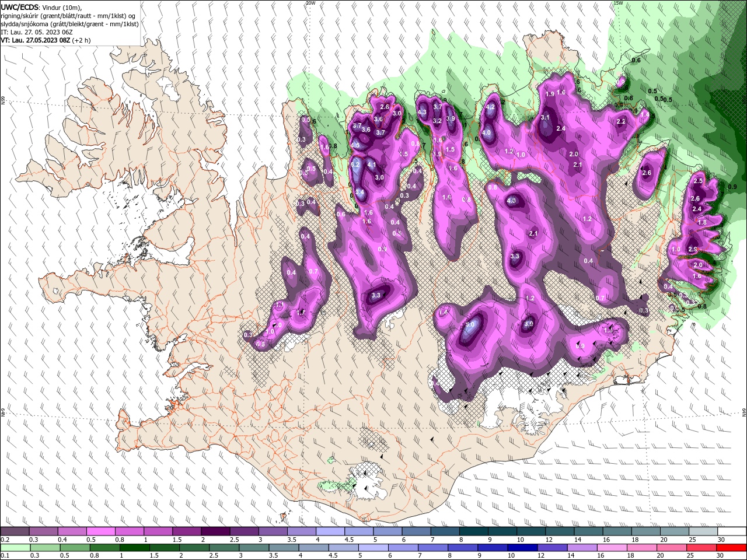Image resolution: width=747 pixels, height=560 pixels.
Task: Click the snow value "2.5" on the map
Action: click(698, 181)
